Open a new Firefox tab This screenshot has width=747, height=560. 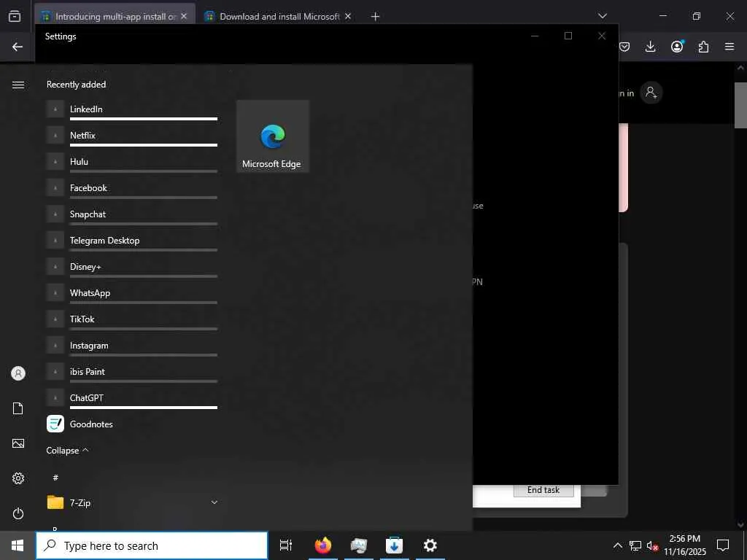pos(376,17)
